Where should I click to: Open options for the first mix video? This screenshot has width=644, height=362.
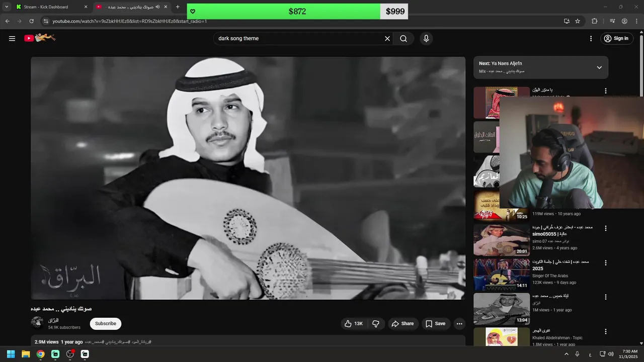pos(606,91)
